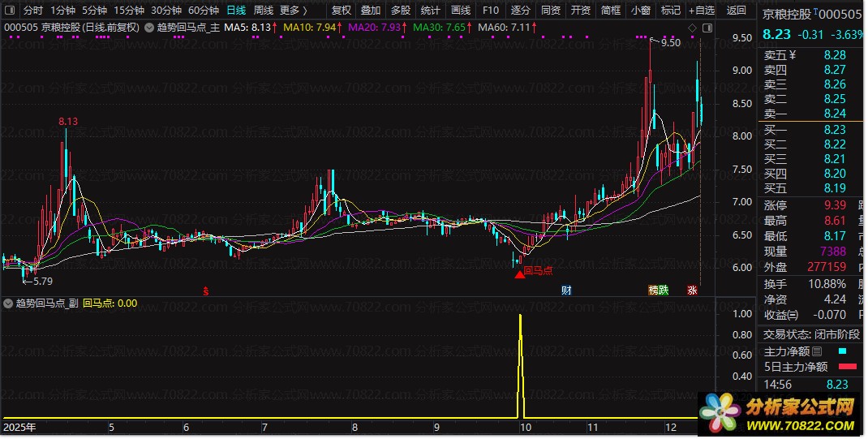Click the 财 event tag on the chart
This screenshot has height=439, width=868.
(566, 290)
